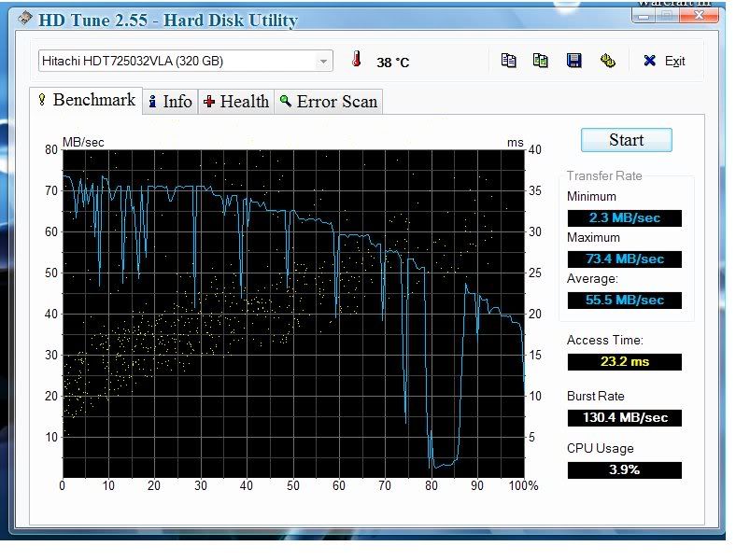Screen dimensions: 750x560
Task: Select the average 55.5 MB/sec value
Action: 624,301
